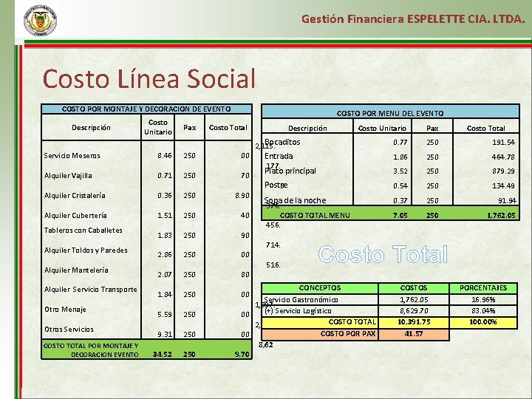Click the 'Sopa de la noche' menu row
Screen dimensions: 532x399
click(x=295, y=200)
